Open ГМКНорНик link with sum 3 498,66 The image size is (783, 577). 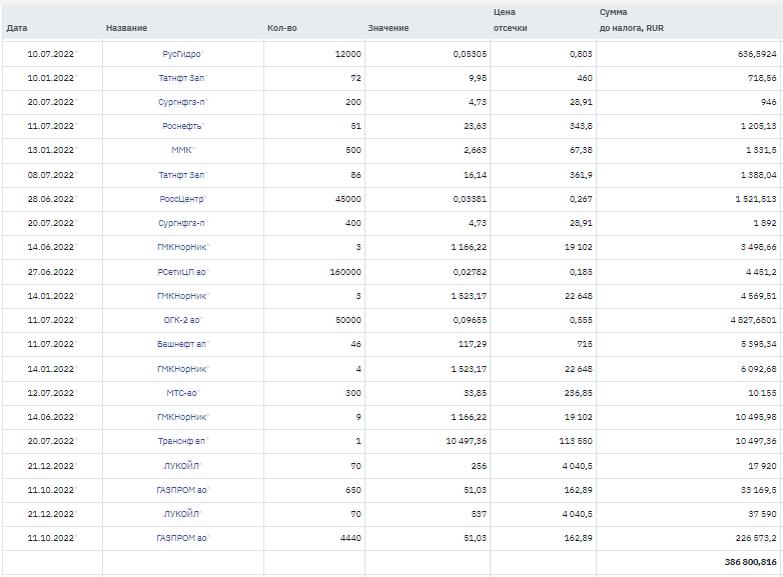pyautogui.click(x=181, y=247)
